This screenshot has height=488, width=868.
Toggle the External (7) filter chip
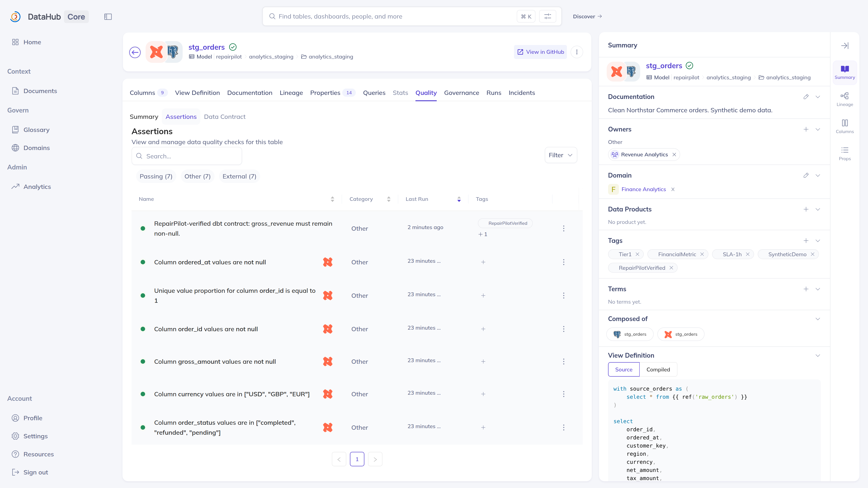coord(239,176)
